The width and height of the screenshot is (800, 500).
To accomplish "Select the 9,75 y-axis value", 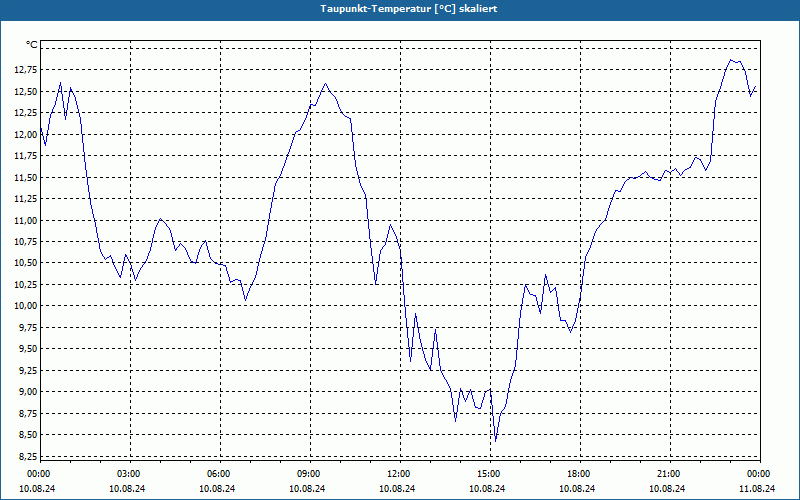I will tap(28, 328).
